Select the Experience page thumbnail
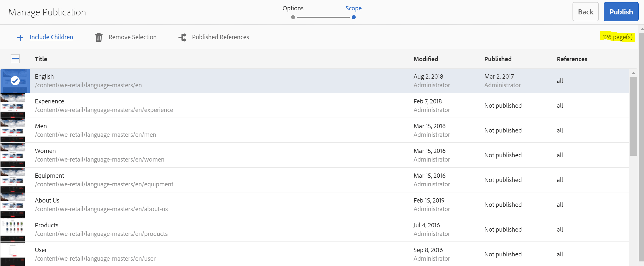 tap(13, 106)
